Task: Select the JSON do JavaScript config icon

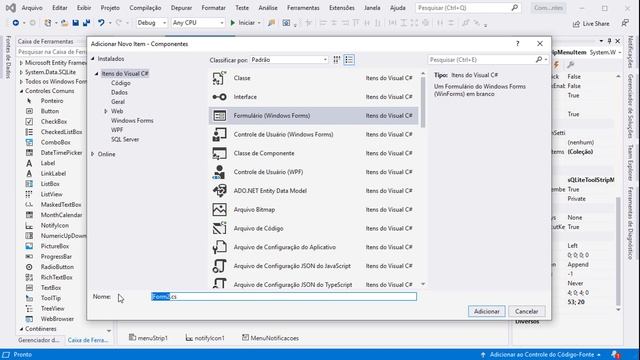Action: pyautogui.click(x=219, y=266)
